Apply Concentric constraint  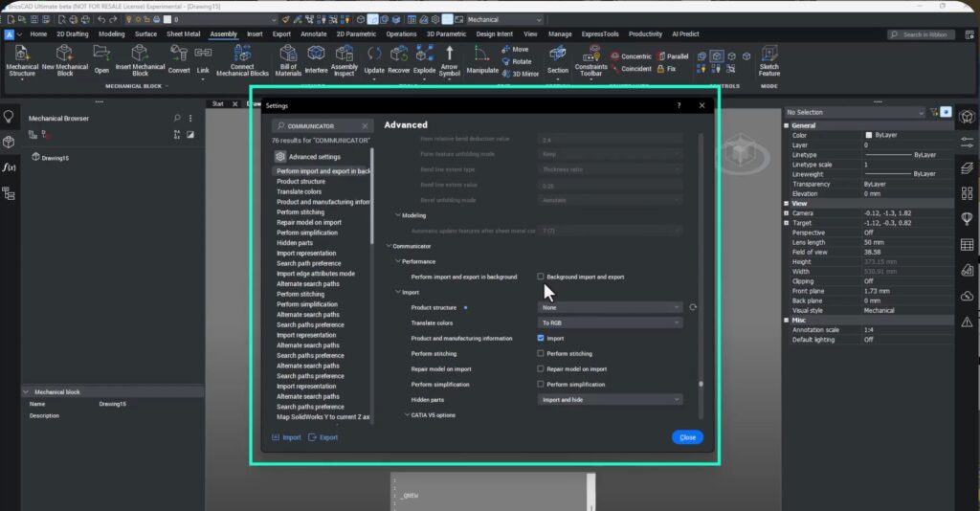632,56
